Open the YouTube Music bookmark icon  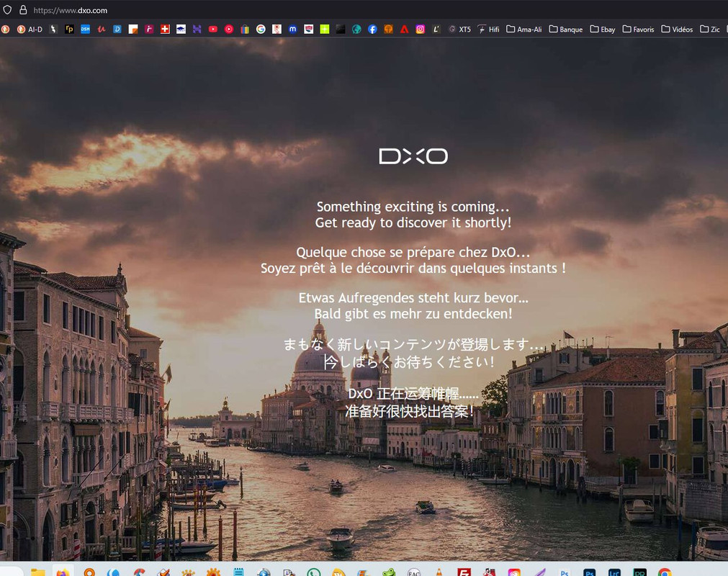(x=229, y=30)
